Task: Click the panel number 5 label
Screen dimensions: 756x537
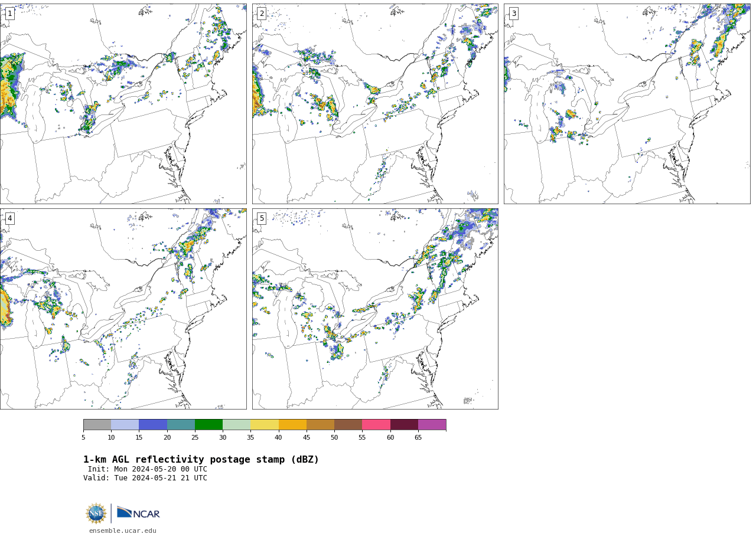Action: pos(262,218)
